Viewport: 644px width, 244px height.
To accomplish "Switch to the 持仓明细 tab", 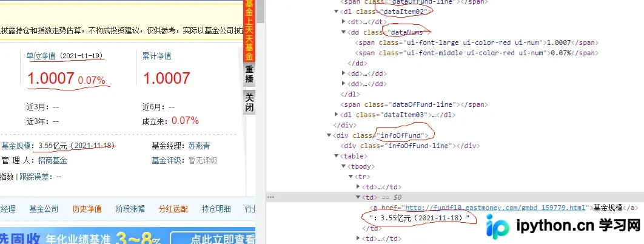I will [x=216, y=209].
